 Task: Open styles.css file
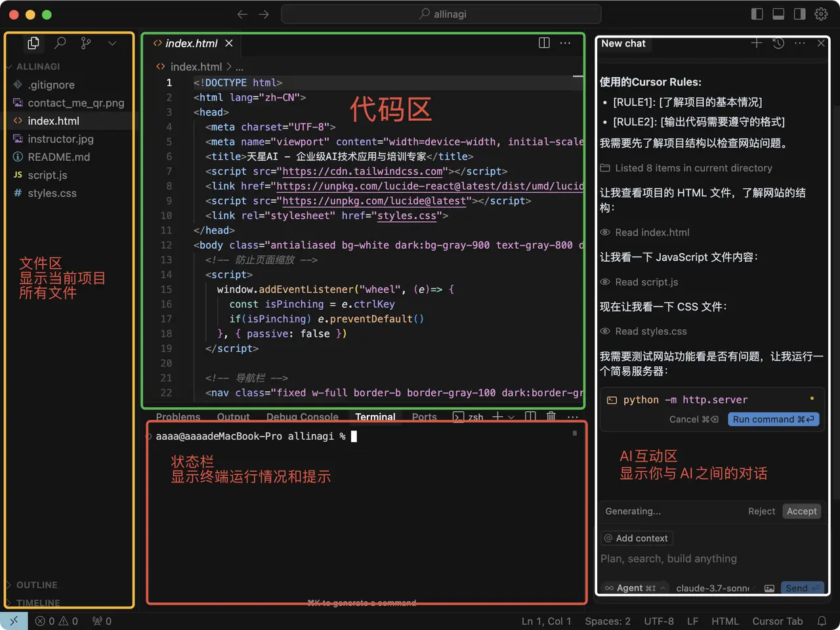click(52, 193)
